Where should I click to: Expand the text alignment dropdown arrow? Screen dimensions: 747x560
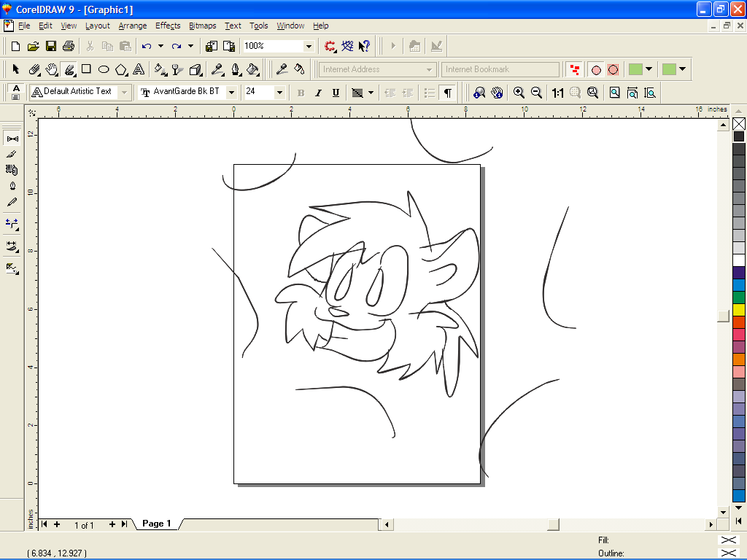coord(371,93)
